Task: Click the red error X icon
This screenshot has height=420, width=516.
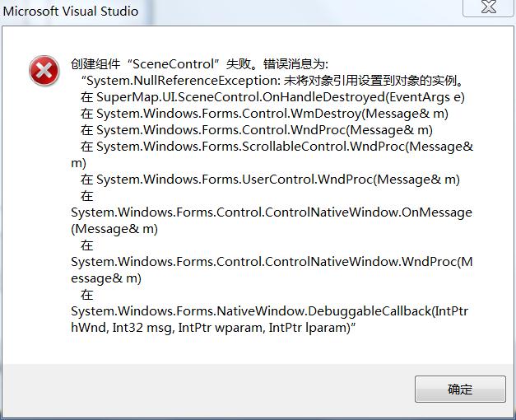Action: [x=44, y=71]
